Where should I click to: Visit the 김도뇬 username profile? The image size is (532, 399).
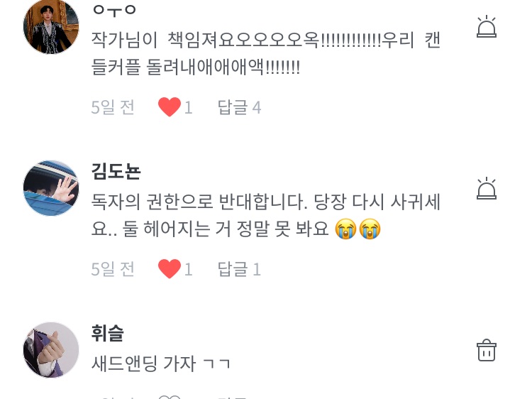116,171
